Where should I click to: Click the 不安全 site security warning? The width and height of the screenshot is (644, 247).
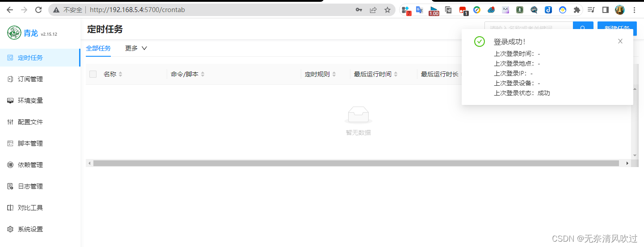coord(67,10)
